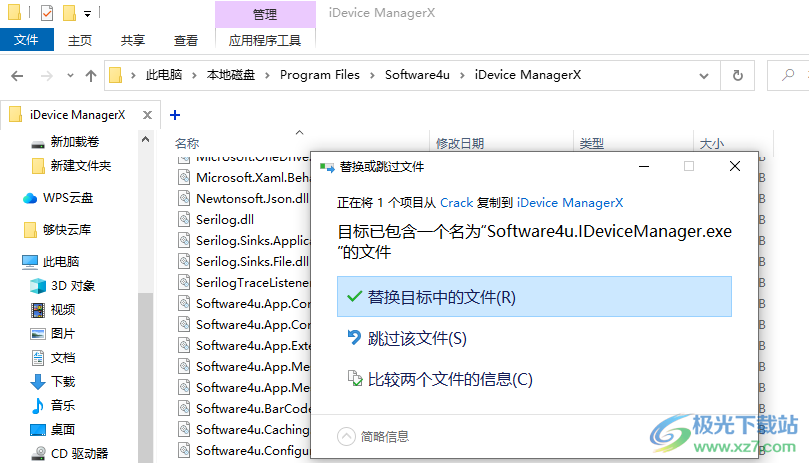Open 视频 folder in navigation pane
The width and height of the screenshot is (809, 463).
63,310
